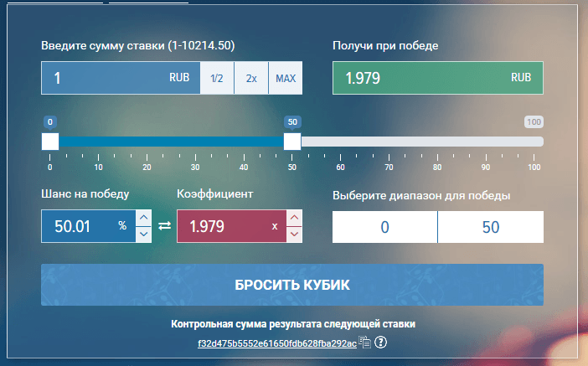Click the range maximum field showing 50
588x366 pixels.
click(491, 227)
